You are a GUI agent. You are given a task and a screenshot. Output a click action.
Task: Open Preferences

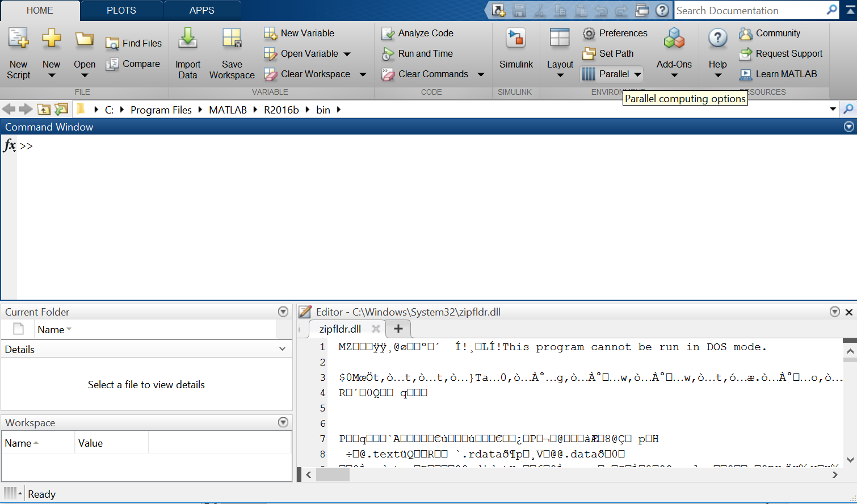615,33
